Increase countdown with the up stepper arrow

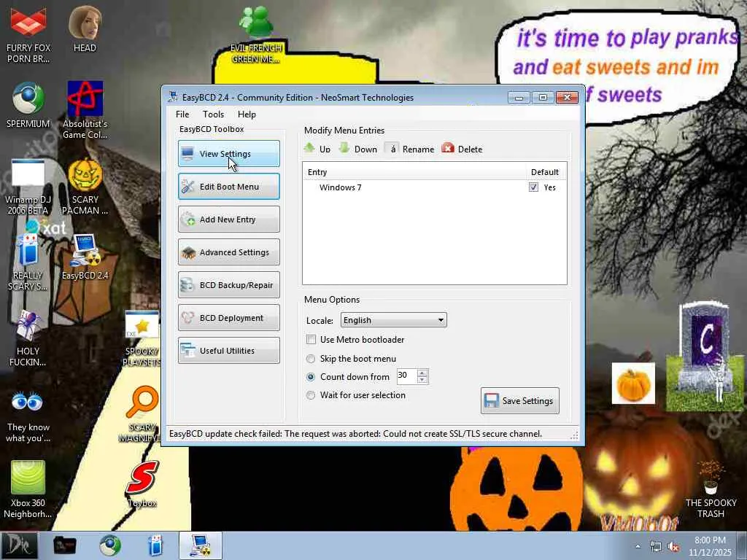coord(422,373)
